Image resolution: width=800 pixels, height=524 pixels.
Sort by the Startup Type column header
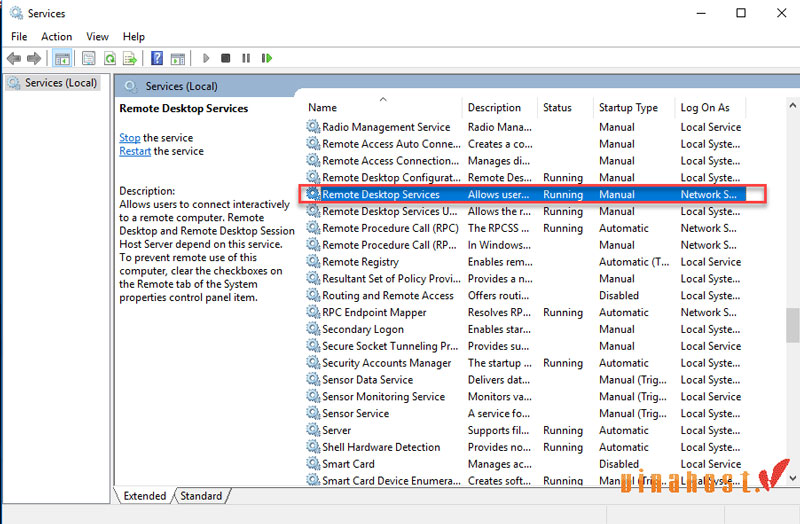[634, 107]
